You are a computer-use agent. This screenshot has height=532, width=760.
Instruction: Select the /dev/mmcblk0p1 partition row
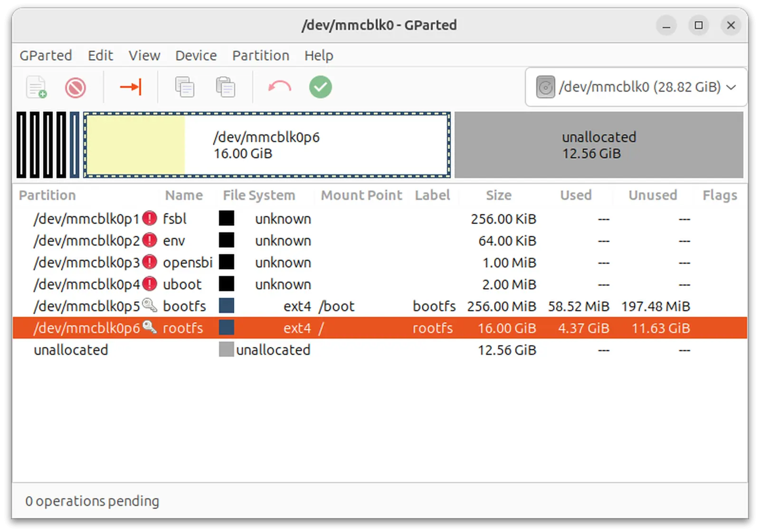pyautogui.click(x=380, y=218)
